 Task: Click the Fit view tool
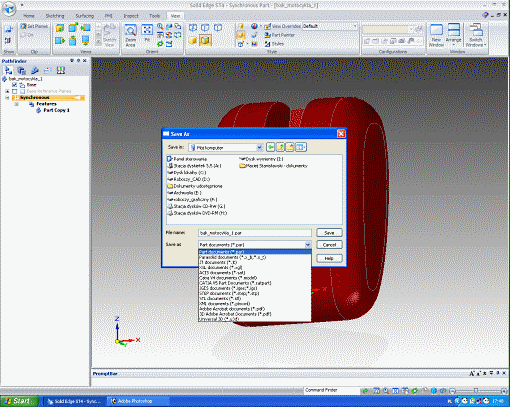(147, 33)
